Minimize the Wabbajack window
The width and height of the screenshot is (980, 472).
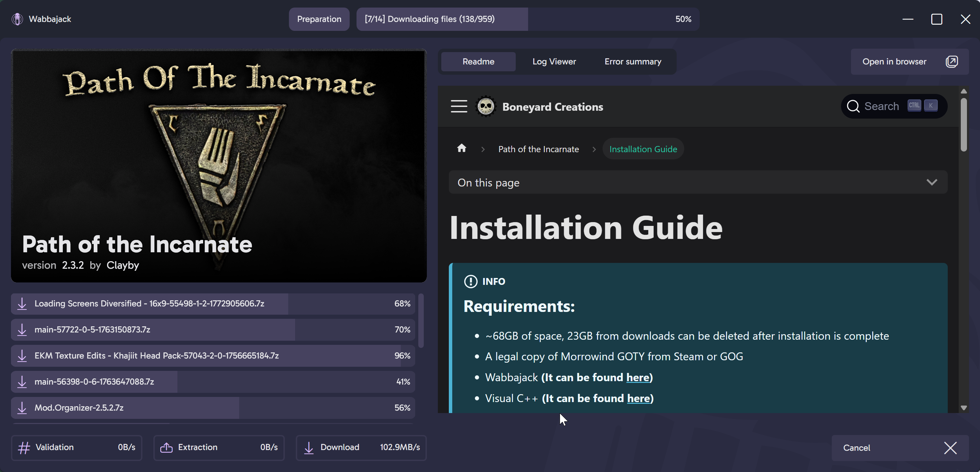[x=908, y=19]
